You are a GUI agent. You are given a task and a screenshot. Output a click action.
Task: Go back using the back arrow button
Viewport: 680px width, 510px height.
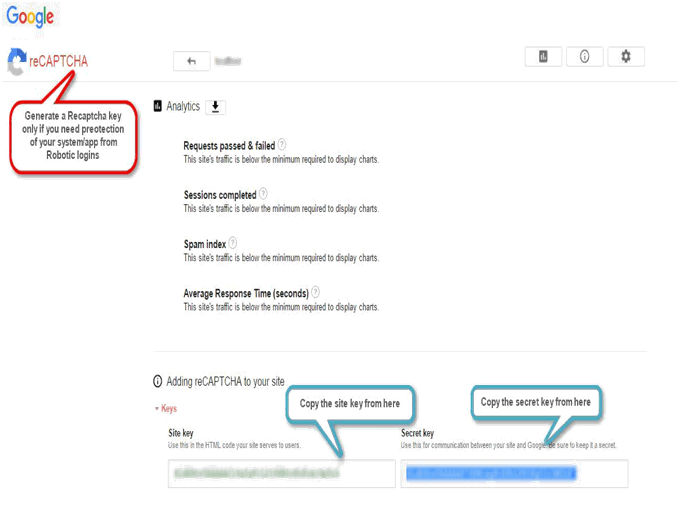191,61
